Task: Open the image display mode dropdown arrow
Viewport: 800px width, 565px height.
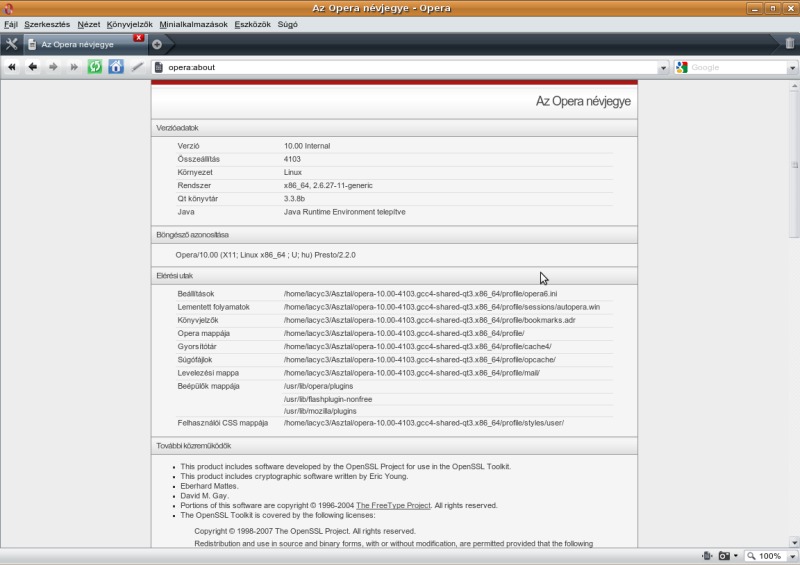Action: click(735, 556)
